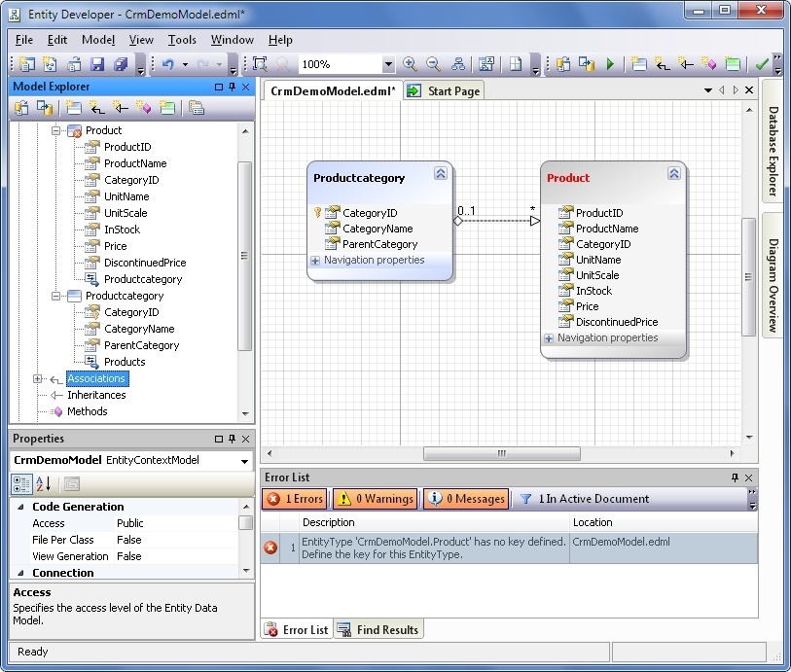This screenshot has width=791, height=672.
Task: Zoom in using the magnifier plus toolbar icon
Action: pos(409,64)
